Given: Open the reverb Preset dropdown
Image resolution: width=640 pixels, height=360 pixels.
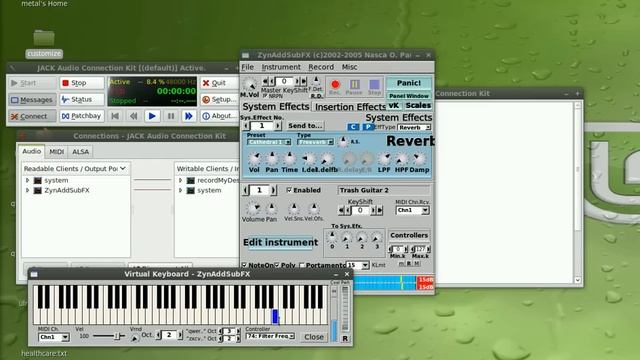Looking at the screenshot, I should tap(269, 142).
